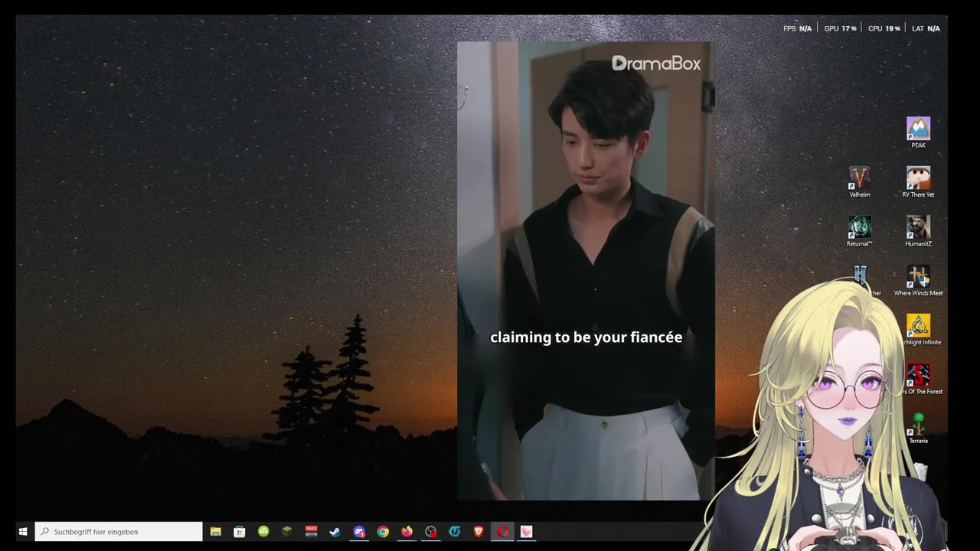980x551 pixels.
Task: Click the dark round icon with red dot
Action: pyautogui.click(x=431, y=531)
